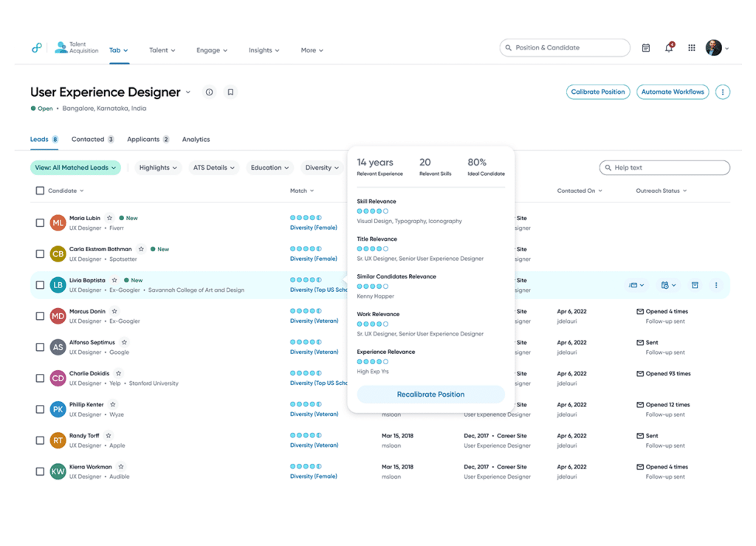Expand the Talent menu in the navigation bar
Screen dimensions: 756x546
[x=162, y=50]
